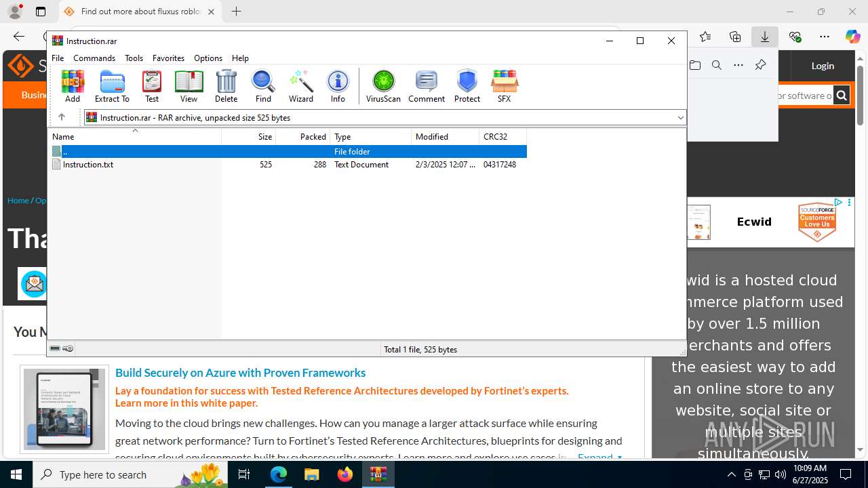Screen dimensions: 868x488
Task: Click the SFX toolbar icon
Action: [x=504, y=86]
